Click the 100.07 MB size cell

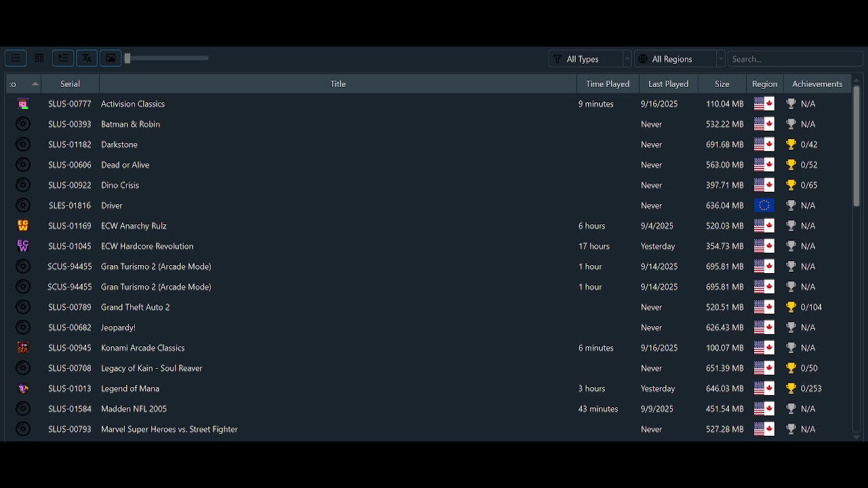(x=724, y=348)
